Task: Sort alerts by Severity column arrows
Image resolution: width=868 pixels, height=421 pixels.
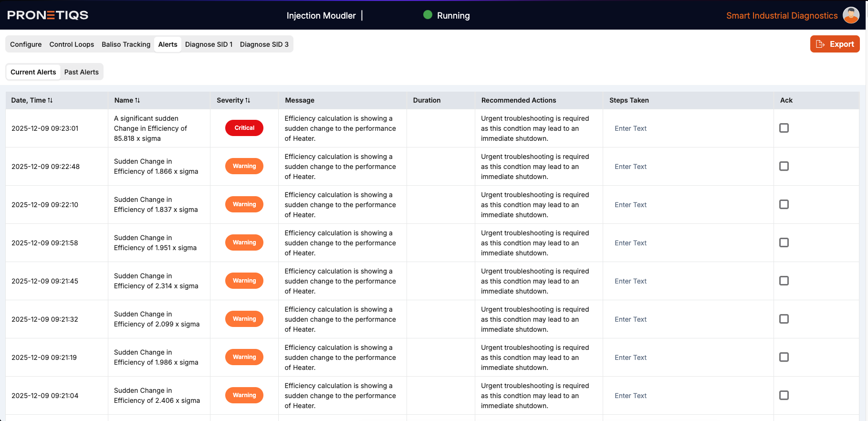Action: click(248, 100)
